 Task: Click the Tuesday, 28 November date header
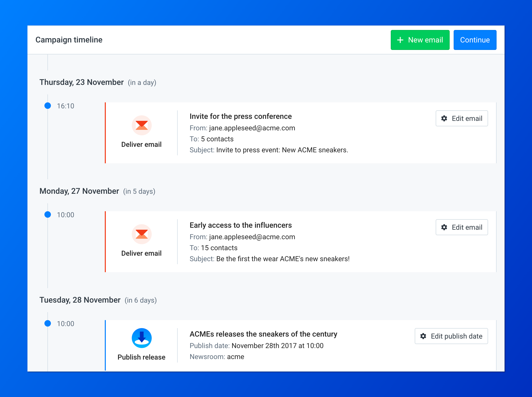[80, 300]
